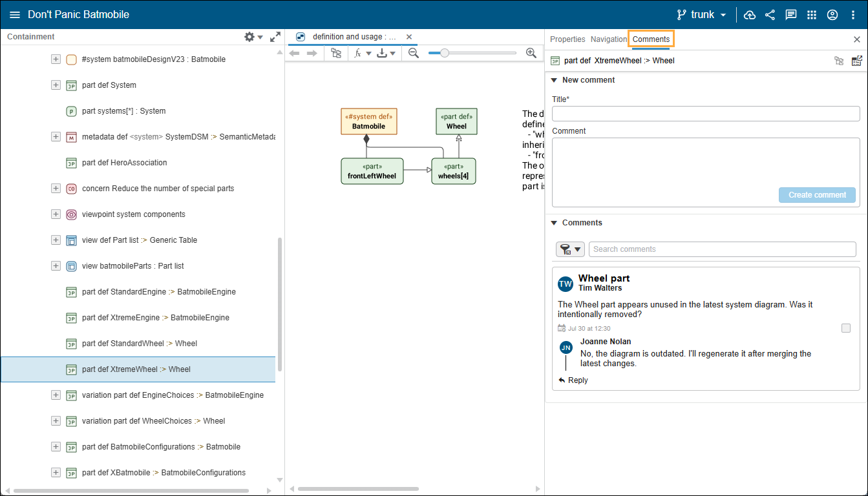
Task: Expand view def Part list node
Action: coord(56,240)
